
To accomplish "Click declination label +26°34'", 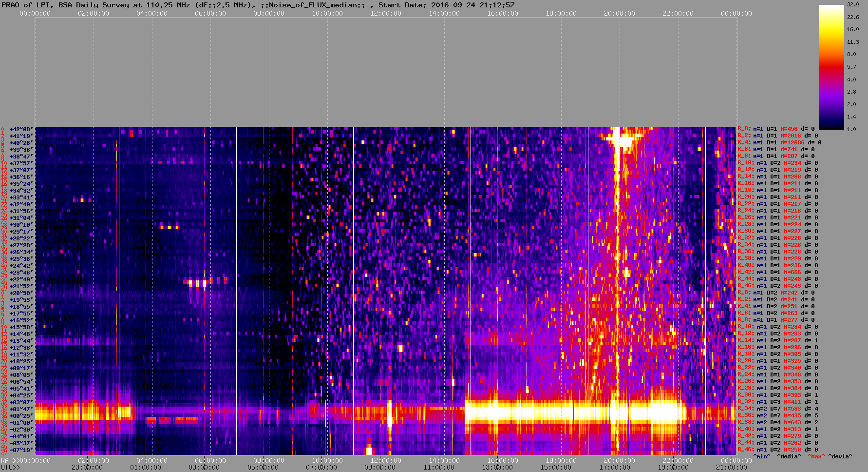I will pyautogui.click(x=21, y=252).
